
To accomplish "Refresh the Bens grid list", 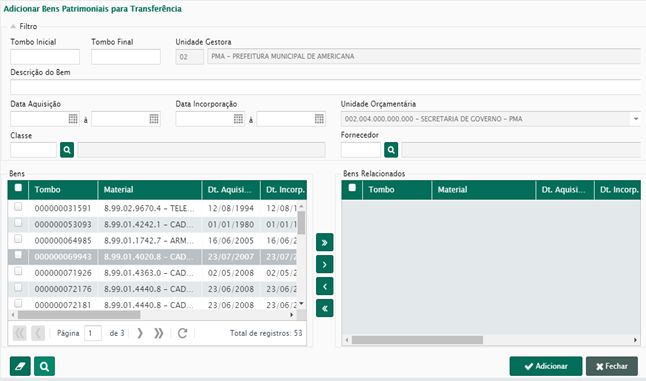I will pos(183,333).
